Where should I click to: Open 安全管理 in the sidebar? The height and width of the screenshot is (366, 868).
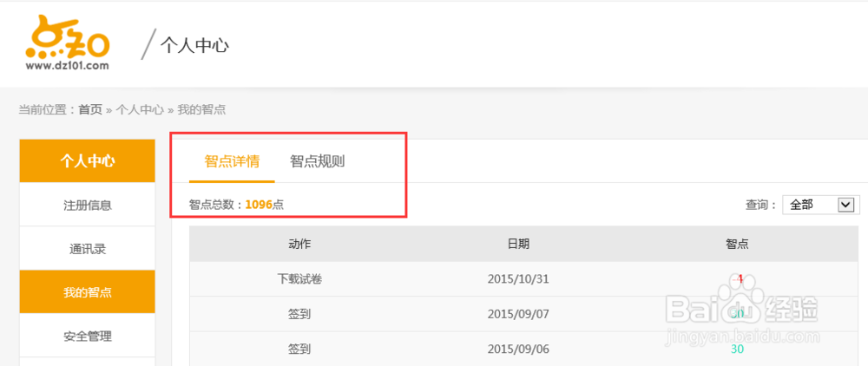point(87,336)
